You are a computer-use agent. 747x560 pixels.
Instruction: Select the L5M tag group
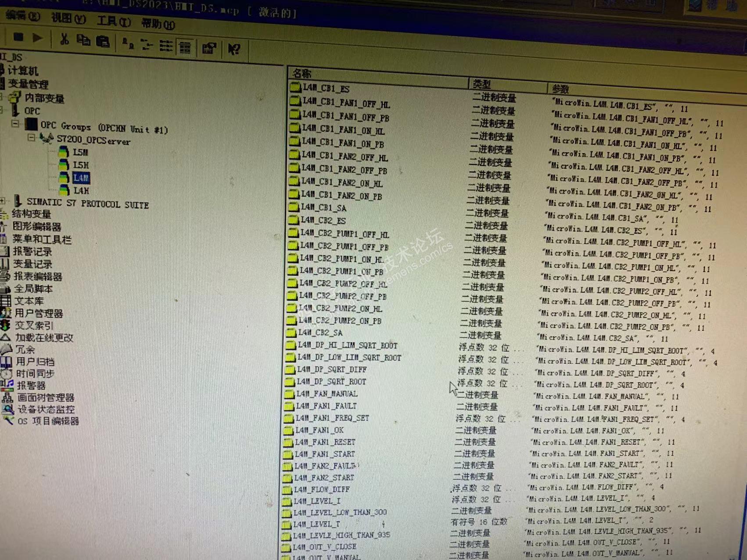pos(80,152)
